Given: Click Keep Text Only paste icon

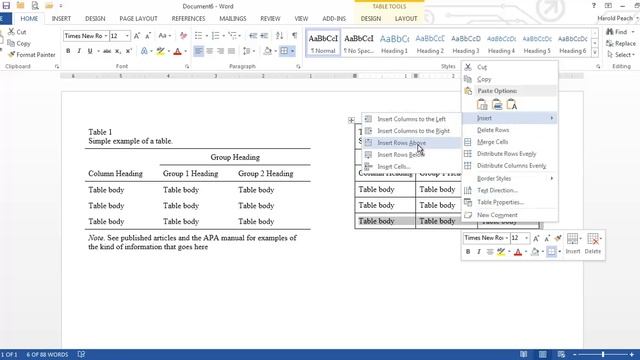Looking at the screenshot, I should click(x=512, y=105).
